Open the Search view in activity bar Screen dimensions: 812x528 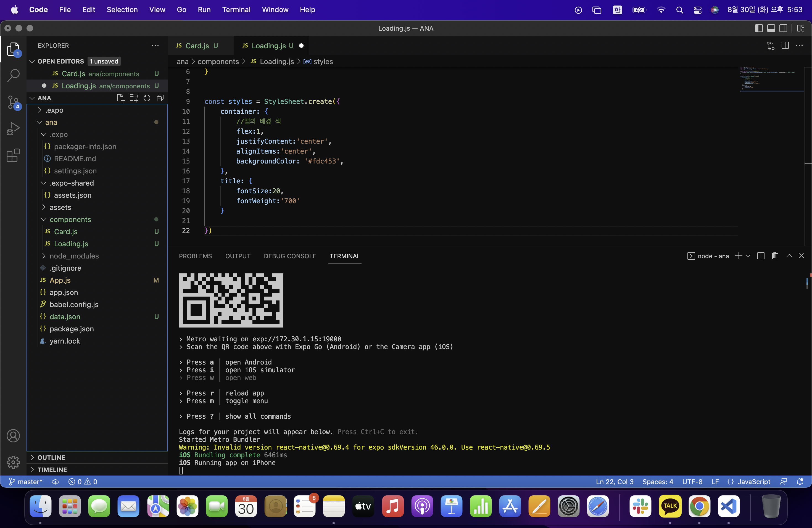point(13,75)
